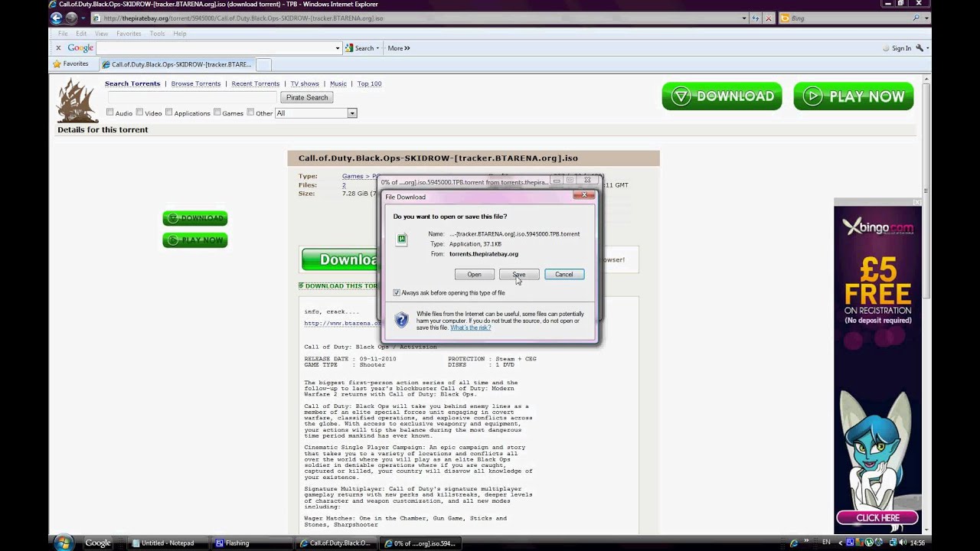Image resolution: width=980 pixels, height=551 pixels.
Task: Click the large green PLAY NOW banner
Action: click(854, 96)
